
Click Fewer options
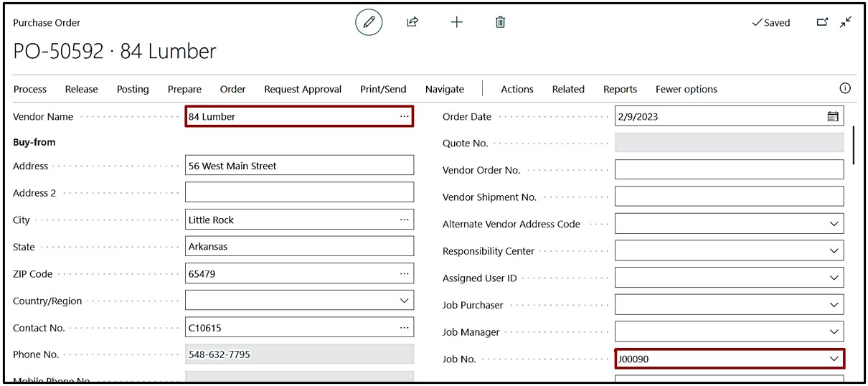686,89
